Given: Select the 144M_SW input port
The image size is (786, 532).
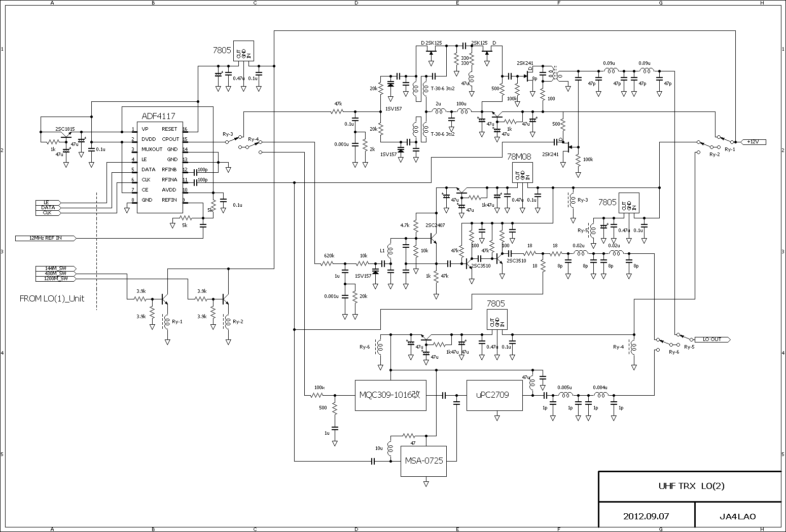Looking at the screenshot, I should [56, 268].
